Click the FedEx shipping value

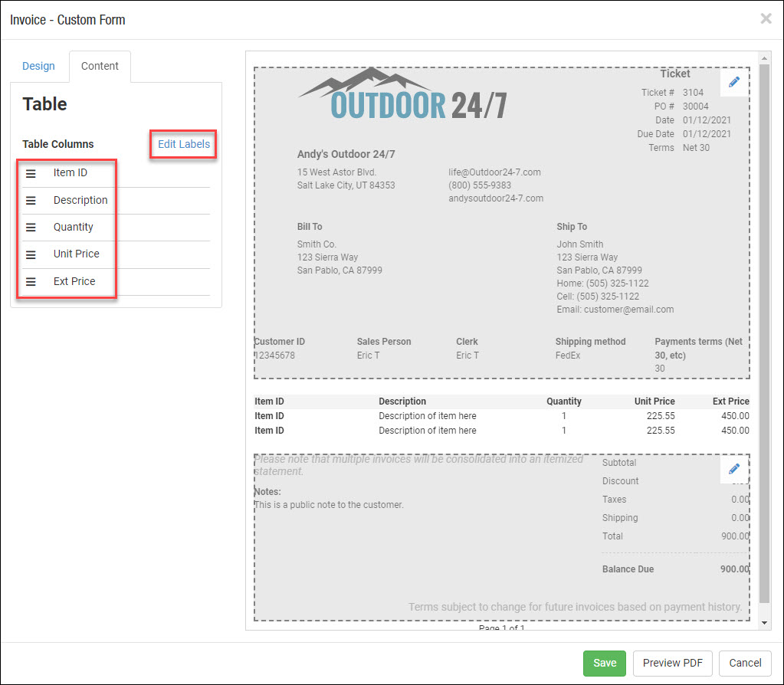568,356
